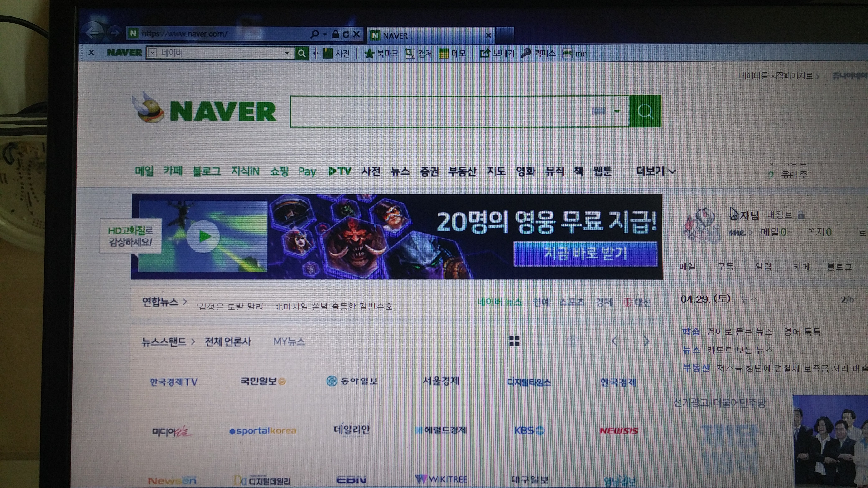Click the lock icon next to 내정보
This screenshot has height=488, width=868.
801,215
